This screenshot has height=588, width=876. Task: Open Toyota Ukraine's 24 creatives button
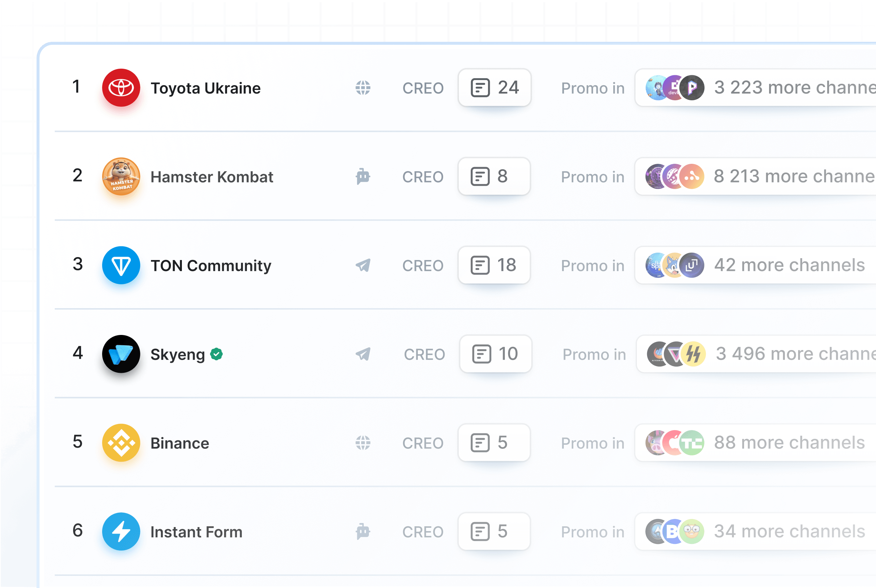[495, 88]
